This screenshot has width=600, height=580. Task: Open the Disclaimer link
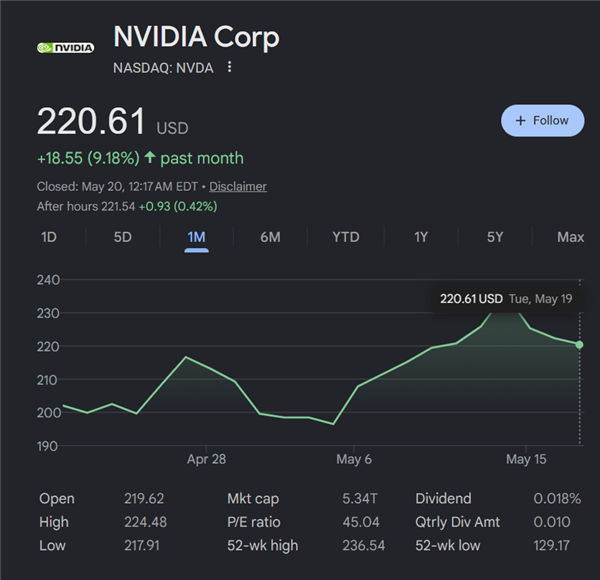tap(238, 186)
